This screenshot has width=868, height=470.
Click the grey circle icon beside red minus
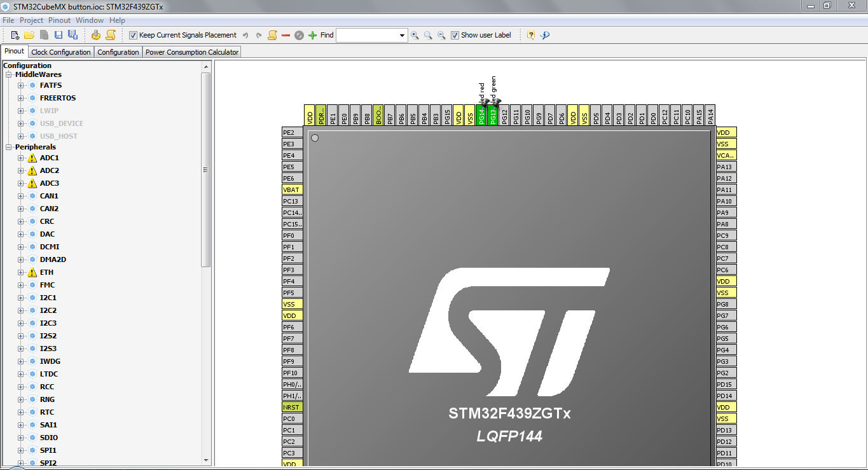(x=299, y=35)
